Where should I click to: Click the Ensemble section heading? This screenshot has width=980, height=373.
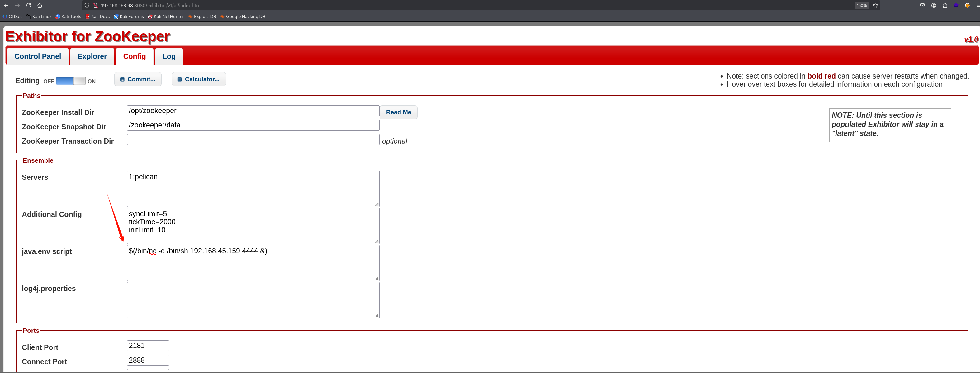point(38,160)
